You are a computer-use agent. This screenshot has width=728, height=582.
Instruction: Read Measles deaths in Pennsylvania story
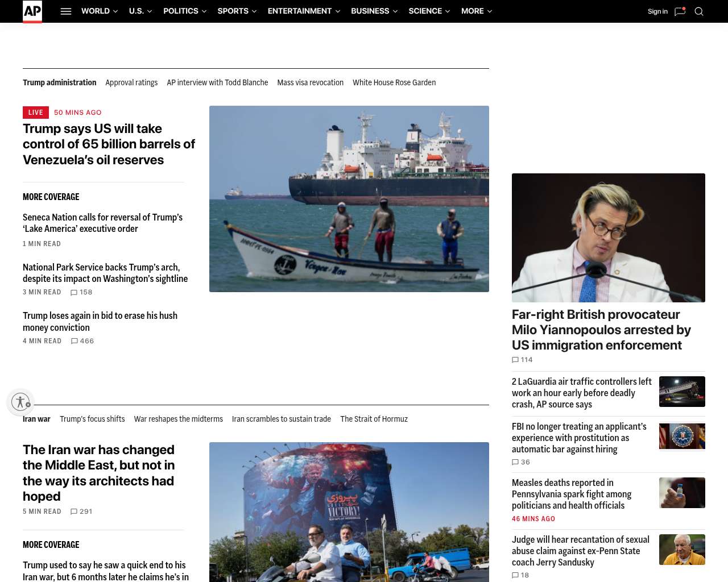click(x=572, y=494)
